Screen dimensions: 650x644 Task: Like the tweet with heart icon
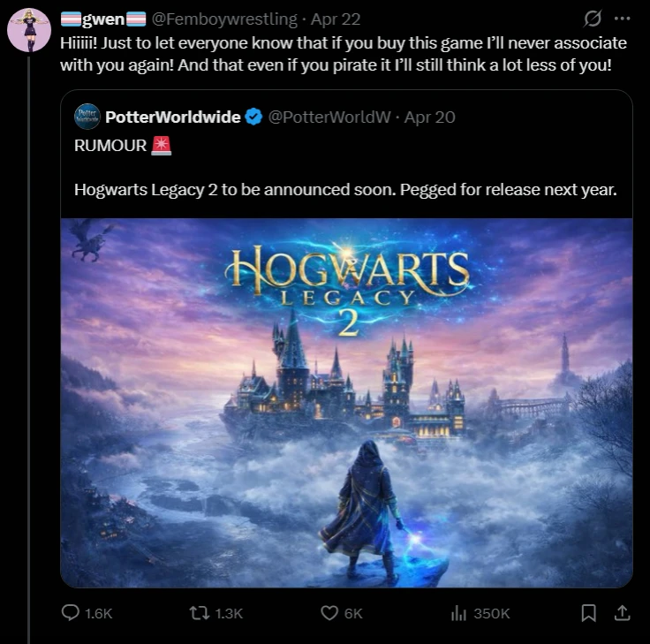tap(329, 613)
